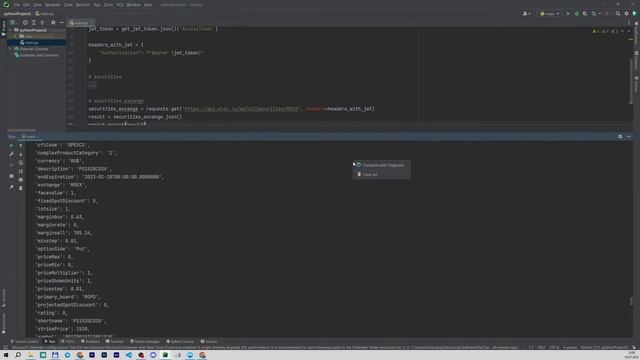The width and height of the screenshot is (640, 360).
Task: Open the alor API URL link in code
Action: coord(241,109)
